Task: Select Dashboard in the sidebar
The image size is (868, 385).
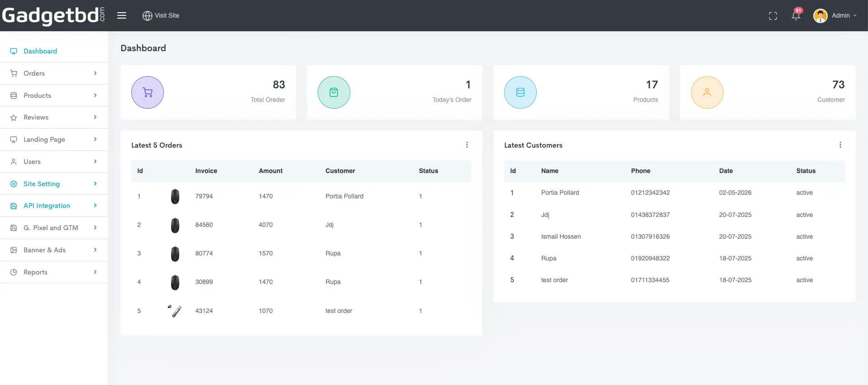Action: (x=54, y=51)
